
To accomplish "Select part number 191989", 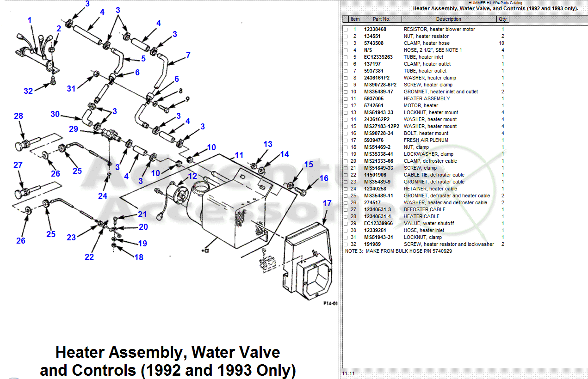I will tap(372, 244).
